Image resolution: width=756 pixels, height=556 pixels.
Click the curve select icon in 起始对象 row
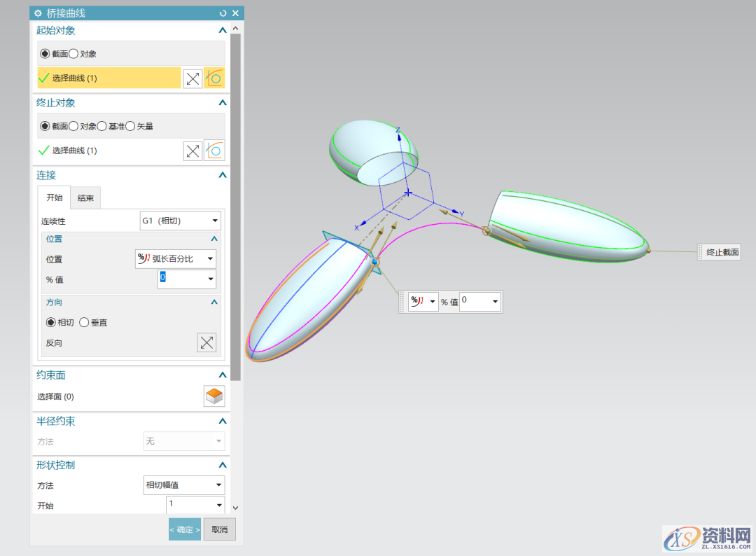pyautogui.click(x=214, y=78)
